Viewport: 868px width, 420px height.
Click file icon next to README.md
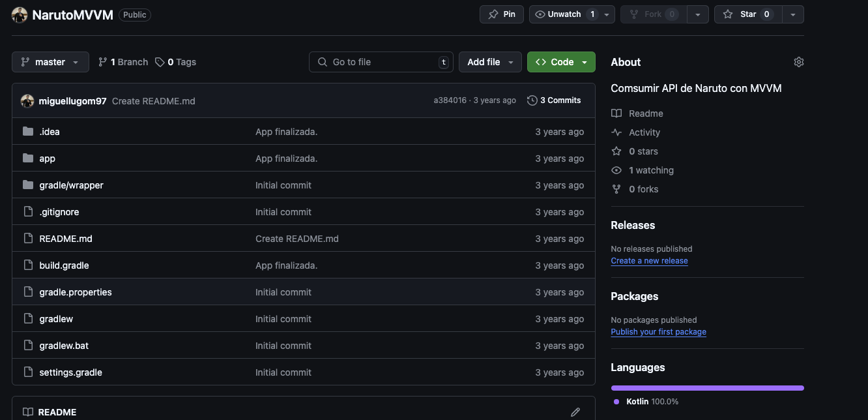28,239
